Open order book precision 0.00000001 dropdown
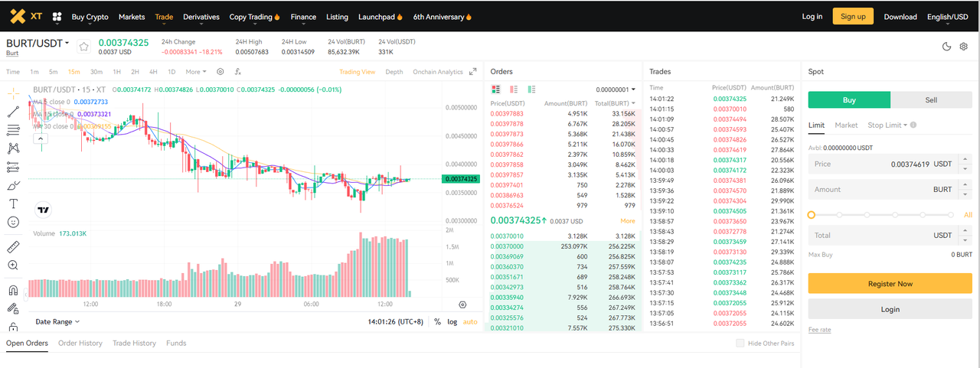Image resolution: width=980 pixels, height=368 pixels. click(614, 90)
